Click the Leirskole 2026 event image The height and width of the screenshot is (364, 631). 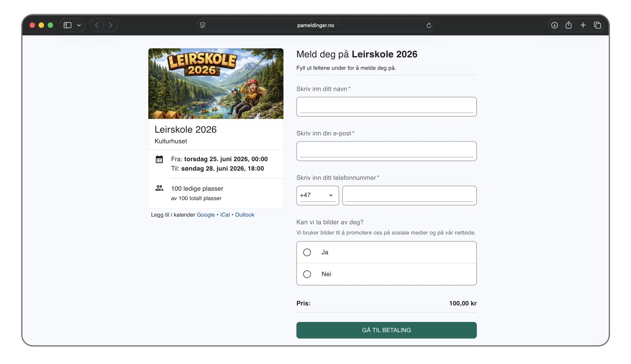(x=215, y=83)
